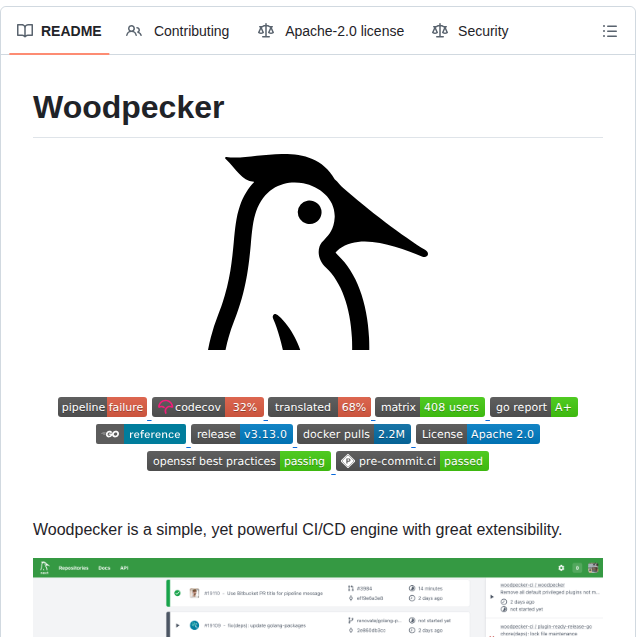636x637 pixels.
Task: Open the docker pulls 2.2M badge
Action: click(x=354, y=434)
